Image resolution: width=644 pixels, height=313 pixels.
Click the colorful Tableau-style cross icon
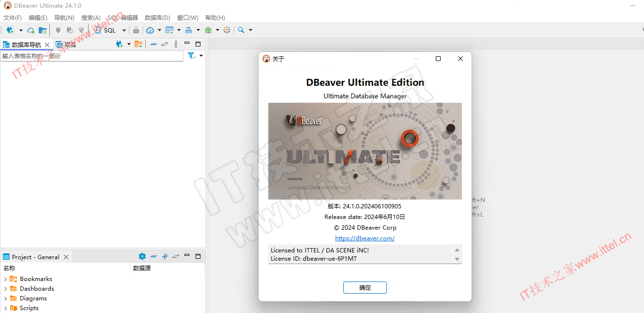click(x=227, y=30)
